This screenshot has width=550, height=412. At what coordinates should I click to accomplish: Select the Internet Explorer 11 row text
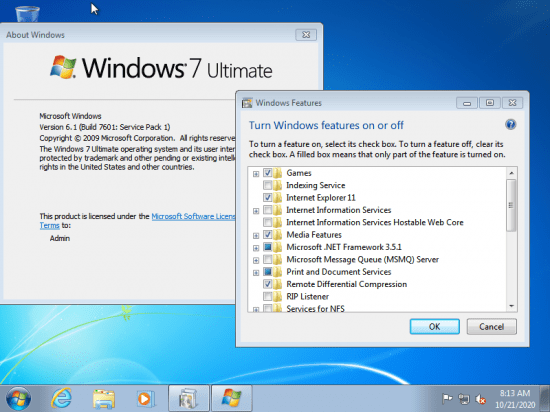pos(321,198)
